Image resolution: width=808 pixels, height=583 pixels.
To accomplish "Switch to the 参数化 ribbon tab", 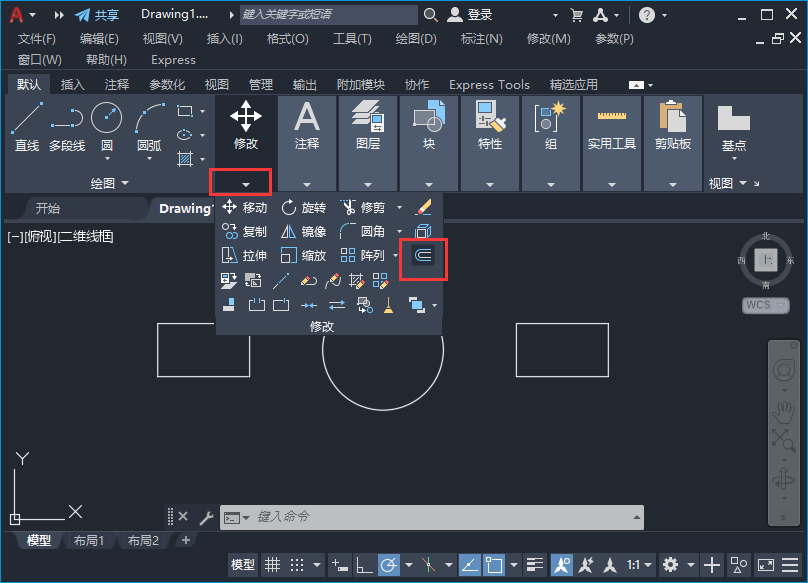I will [167, 85].
